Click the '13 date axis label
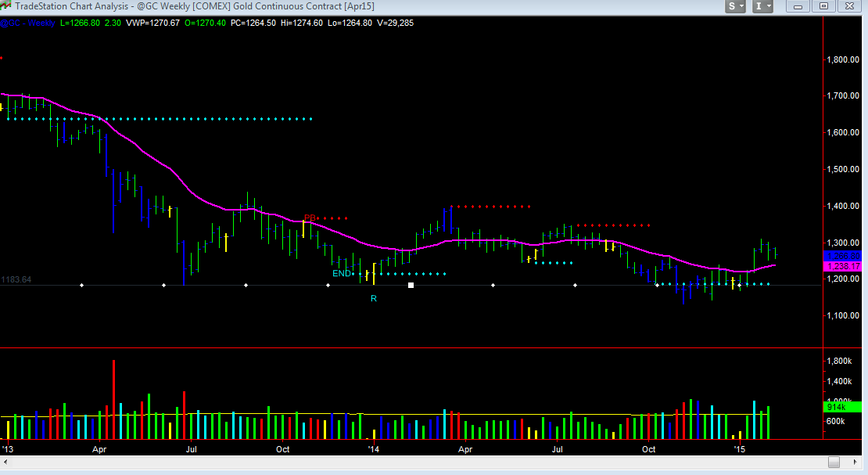 [8, 449]
